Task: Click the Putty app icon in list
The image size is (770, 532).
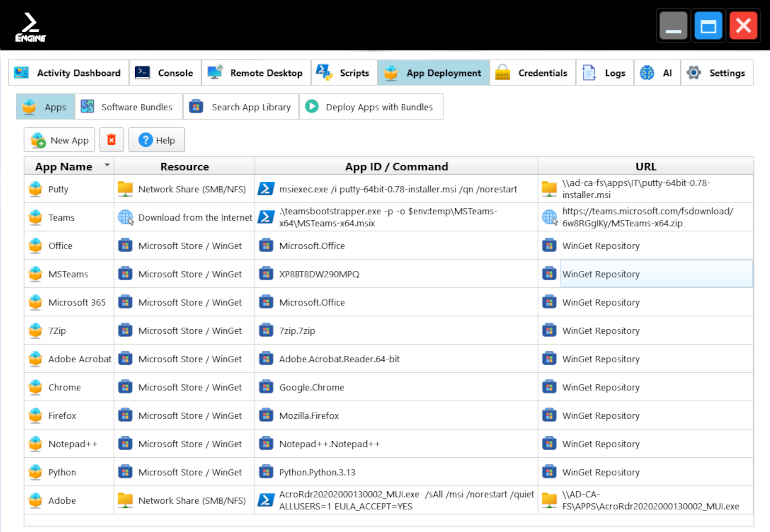Action: (x=36, y=189)
